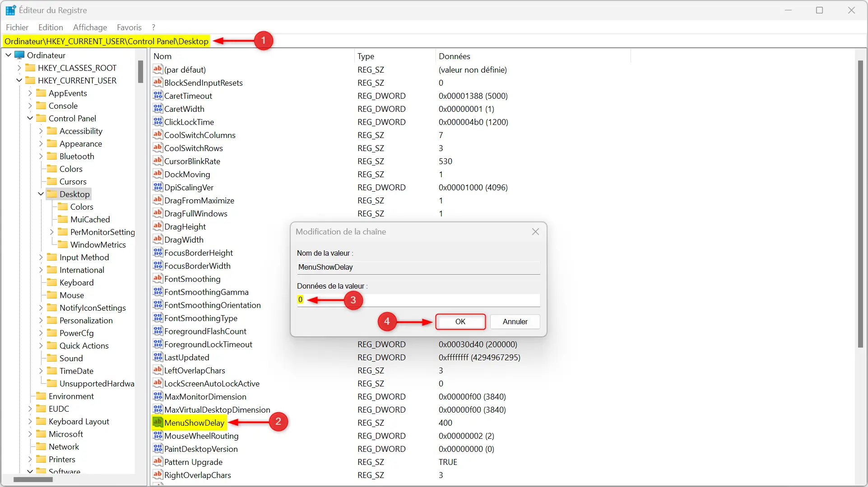Click the Sound folder icon
Viewport: 868px width, 487px height.
(x=52, y=358)
